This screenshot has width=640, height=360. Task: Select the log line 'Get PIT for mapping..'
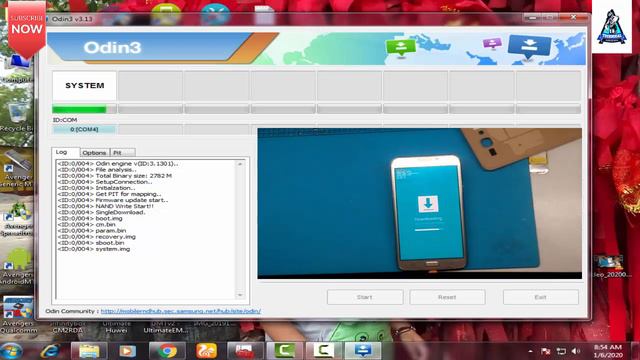pyautogui.click(x=109, y=194)
